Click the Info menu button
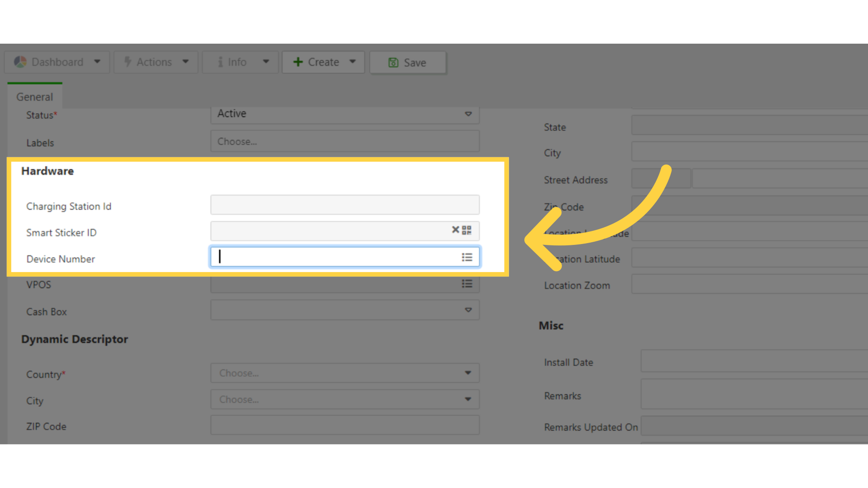Image resolution: width=868 pixels, height=488 pixels. coord(240,62)
